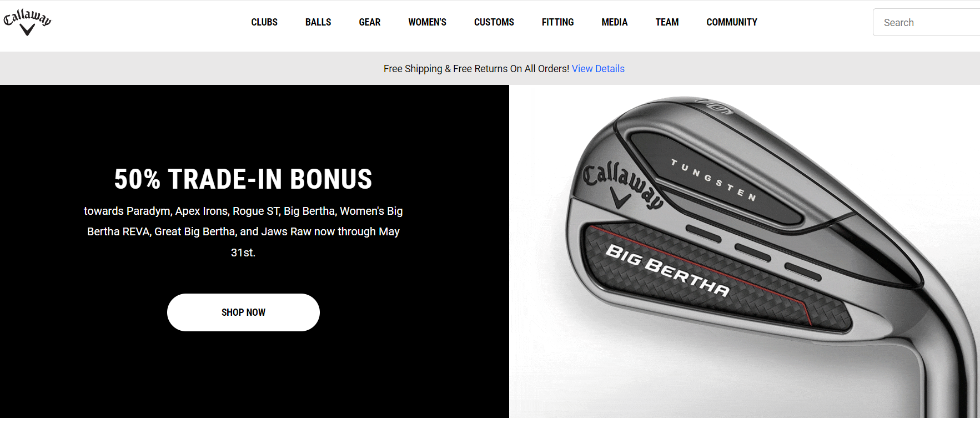Select the TEAM navigation item
The height and width of the screenshot is (429, 980).
(667, 22)
